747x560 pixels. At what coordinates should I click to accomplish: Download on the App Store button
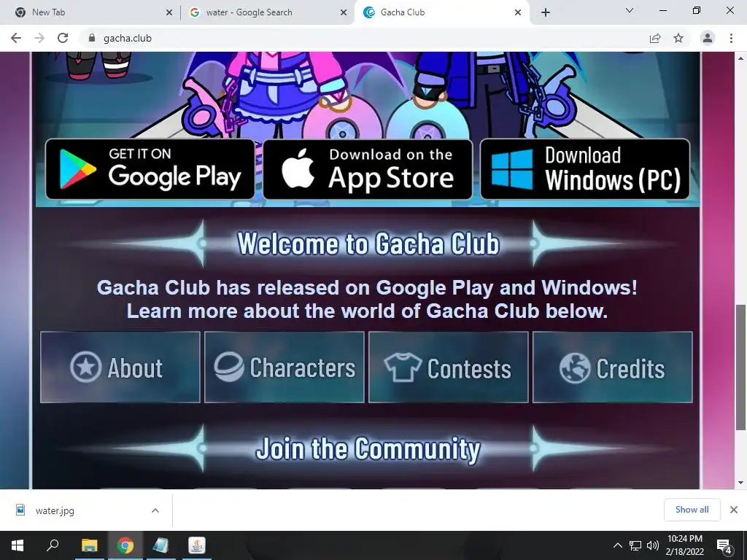point(368,169)
